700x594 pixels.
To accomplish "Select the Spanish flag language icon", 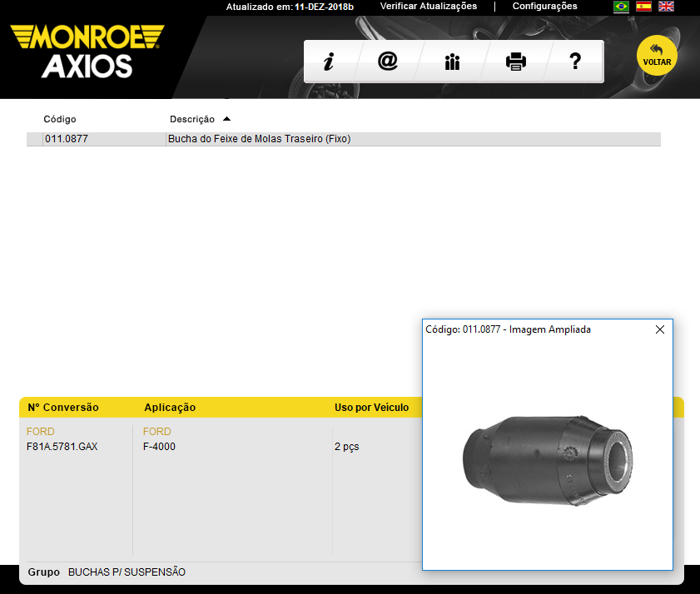I will (x=643, y=7).
